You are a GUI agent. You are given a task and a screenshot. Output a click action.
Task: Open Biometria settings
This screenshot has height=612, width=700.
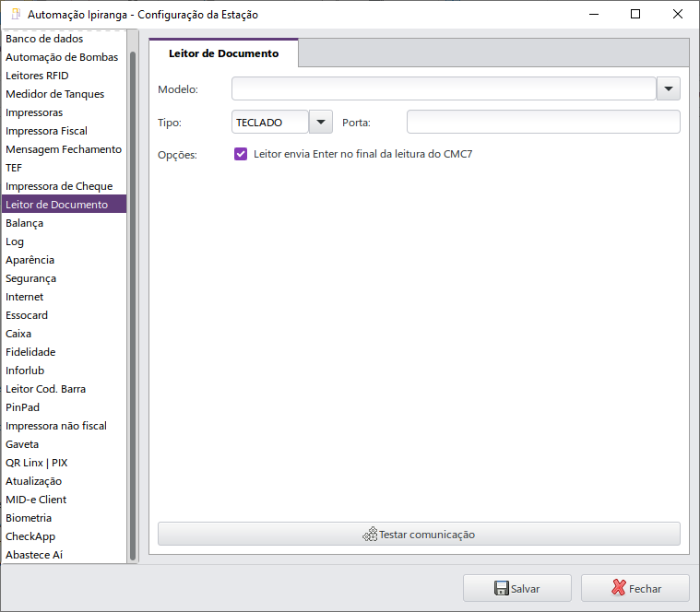click(x=65, y=518)
